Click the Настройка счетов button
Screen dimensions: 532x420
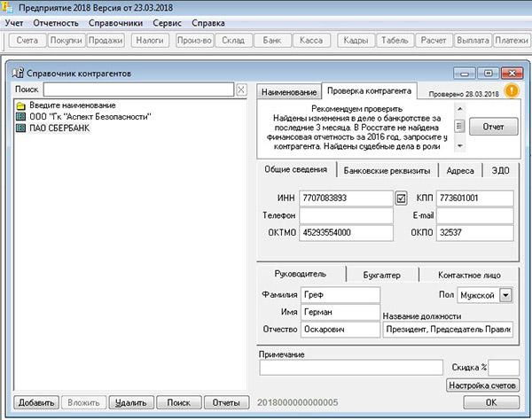pyautogui.click(x=480, y=385)
